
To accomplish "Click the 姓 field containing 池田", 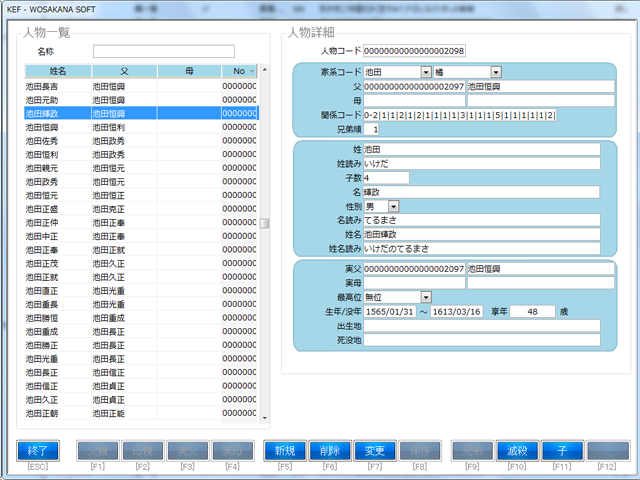I will [482, 149].
